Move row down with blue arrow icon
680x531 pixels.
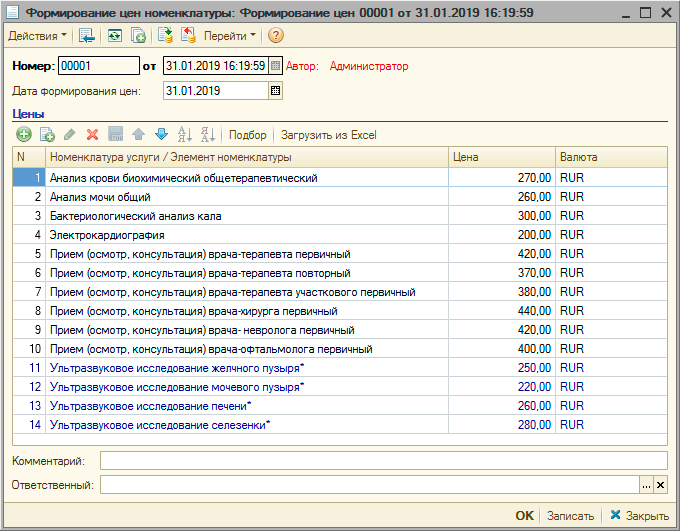click(x=161, y=135)
